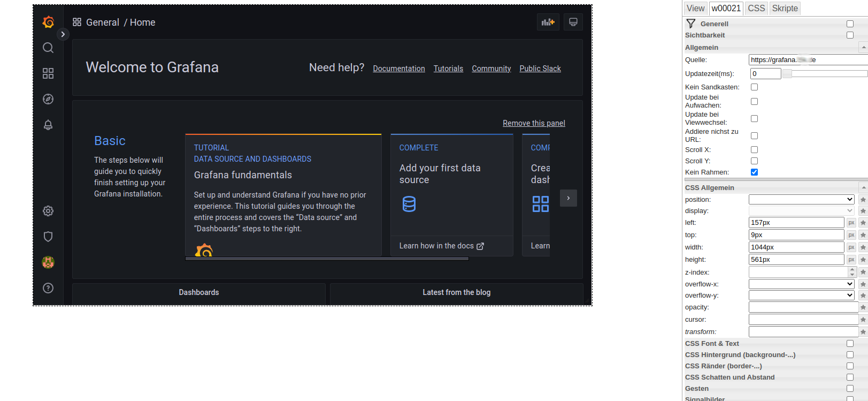Uncheck the Kein Rahmen checkbox
The image size is (868, 401).
tap(754, 172)
